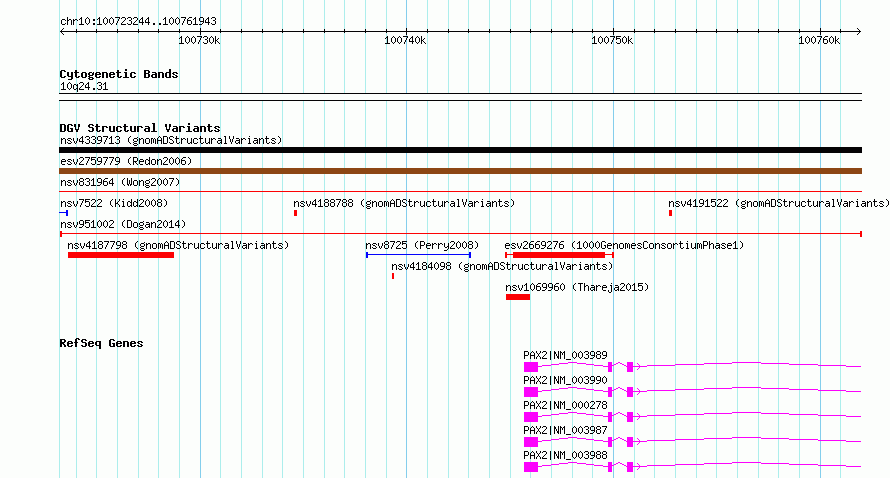Select the 100740k ruler position label
This screenshot has width=890, height=478.
pyautogui.click(x=405, y=41)
